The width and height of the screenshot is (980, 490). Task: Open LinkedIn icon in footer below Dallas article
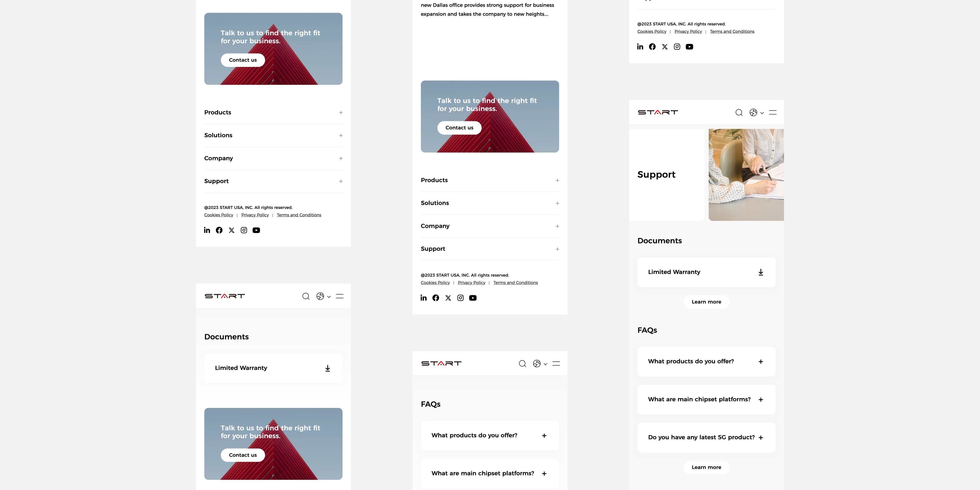423,298
